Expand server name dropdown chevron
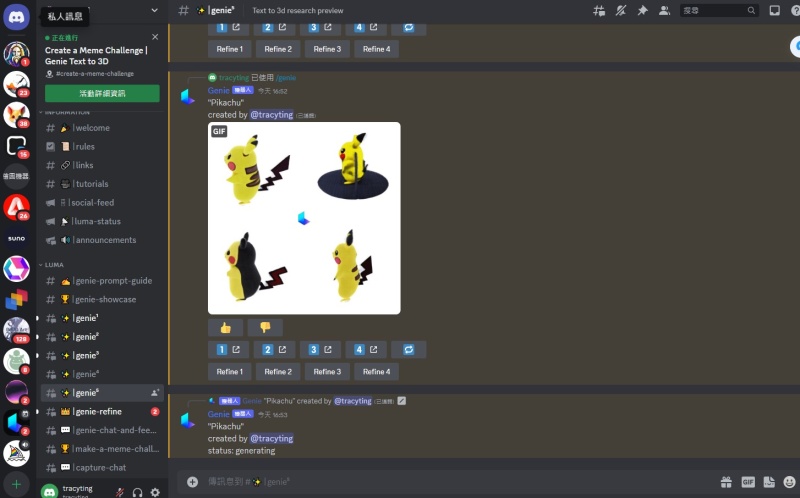 155,10
